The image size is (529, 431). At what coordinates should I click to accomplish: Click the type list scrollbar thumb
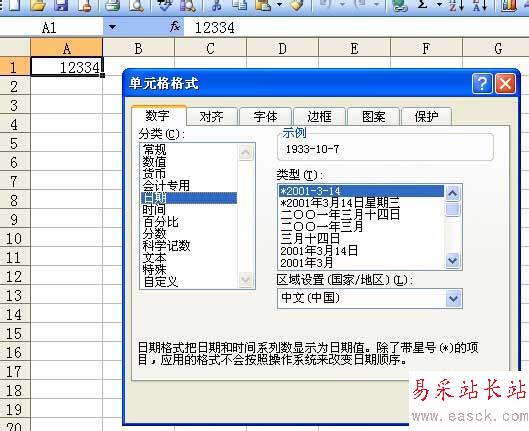click(x=452, y=209)
